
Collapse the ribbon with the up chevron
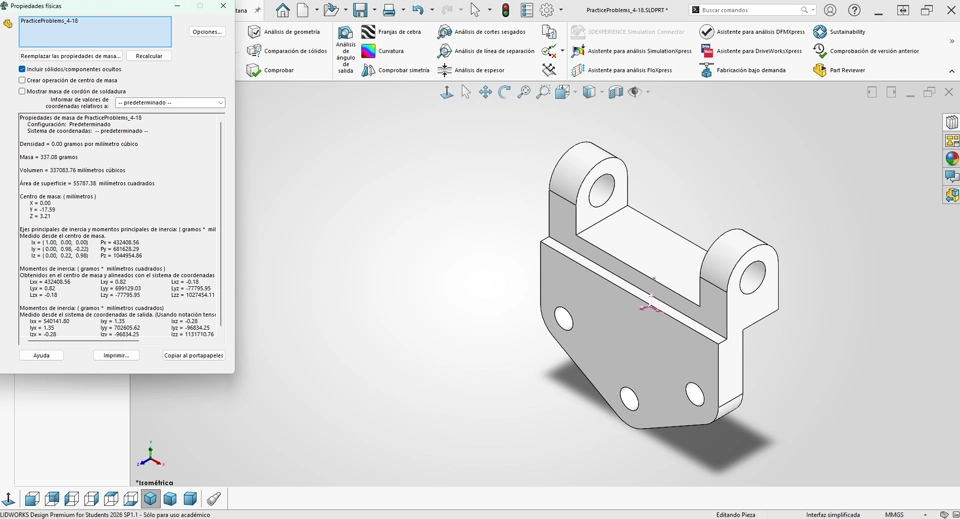951,71
